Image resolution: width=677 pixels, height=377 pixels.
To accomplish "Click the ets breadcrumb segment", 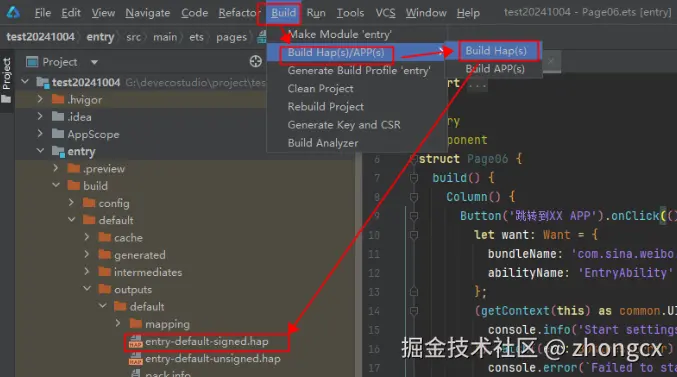I will [x=196, y=37].
